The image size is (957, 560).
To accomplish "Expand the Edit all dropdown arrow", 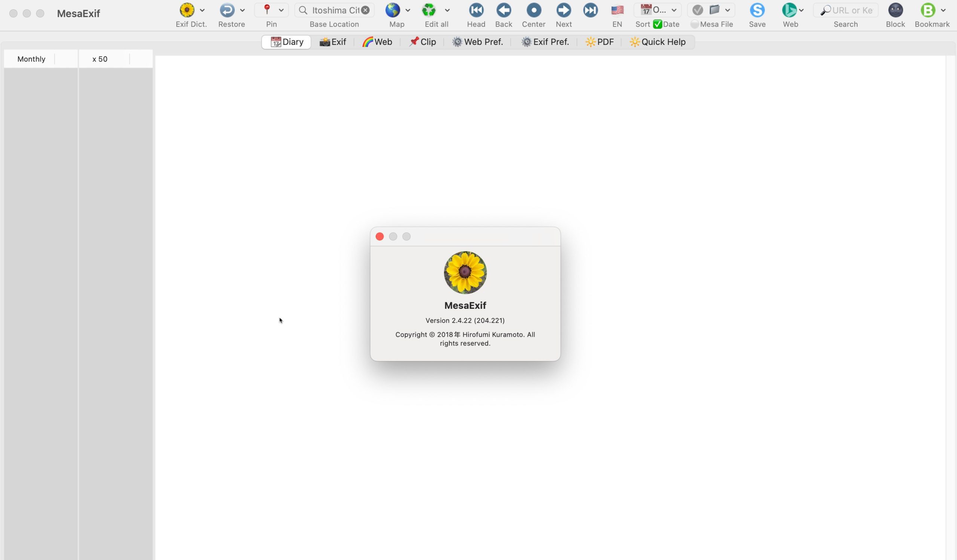I will [x=447, y=10].
